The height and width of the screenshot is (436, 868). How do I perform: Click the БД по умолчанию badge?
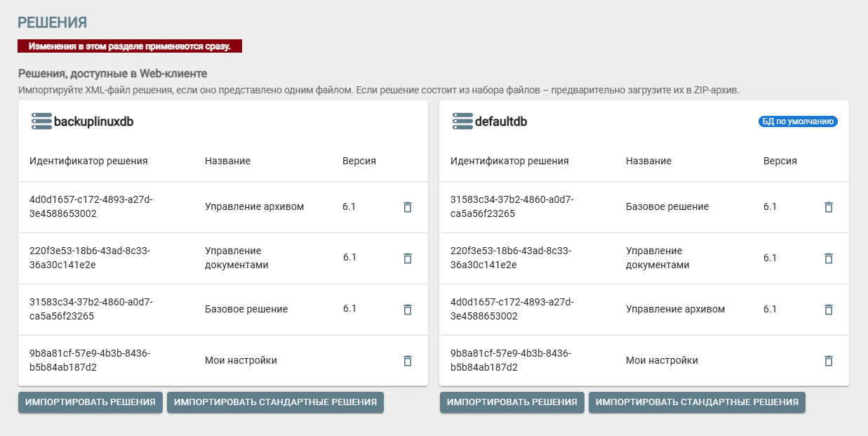click(800, 121)
